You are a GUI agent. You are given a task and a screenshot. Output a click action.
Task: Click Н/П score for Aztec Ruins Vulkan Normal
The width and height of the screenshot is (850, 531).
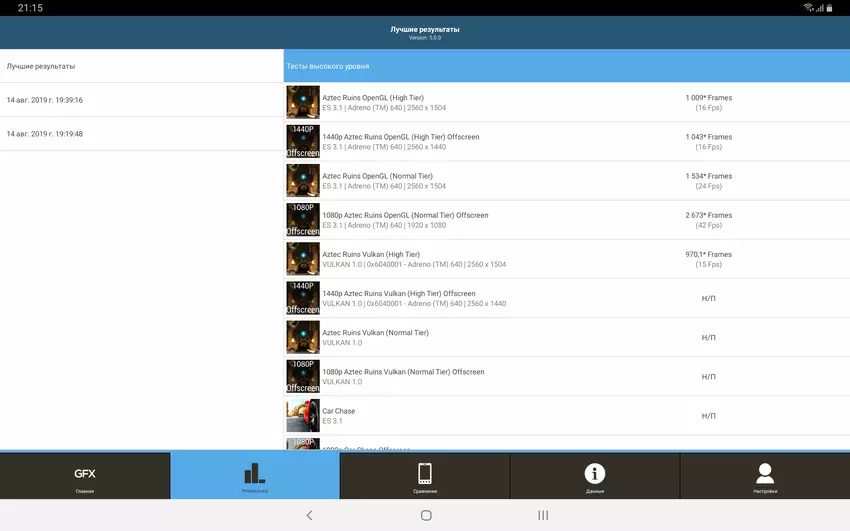[x=708, y=337]
